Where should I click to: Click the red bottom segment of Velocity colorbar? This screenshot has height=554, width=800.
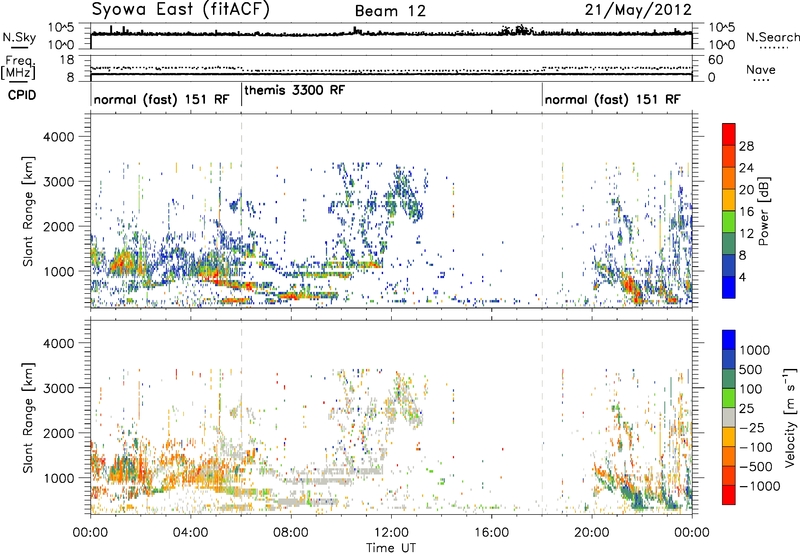click(729, 495)
